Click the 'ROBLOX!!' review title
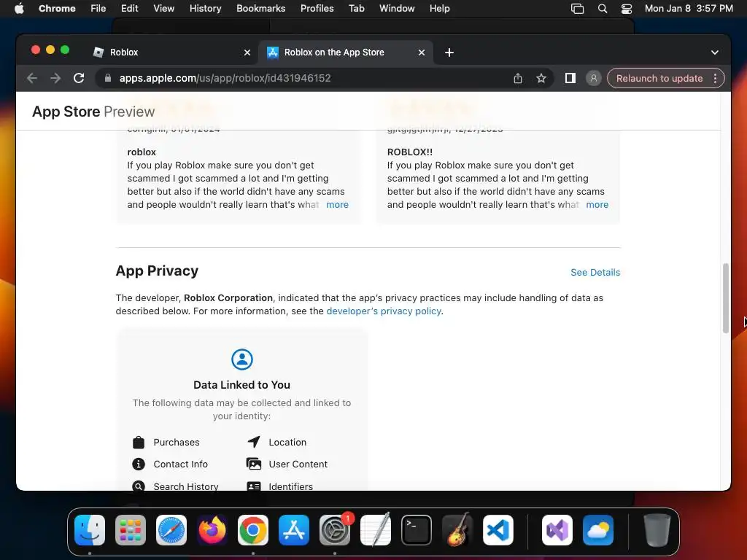The height and width of the screenshot is (560, 747). (x=410, y=152)
